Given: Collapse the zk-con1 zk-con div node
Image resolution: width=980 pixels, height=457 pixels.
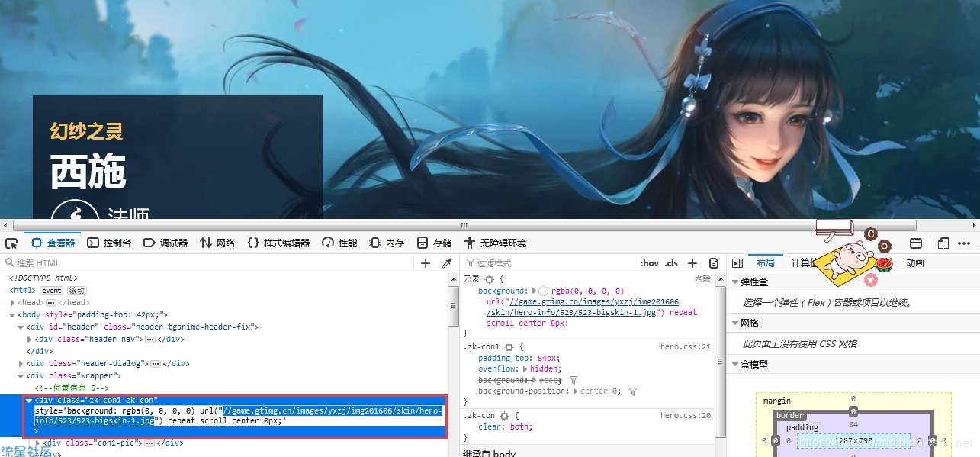Looking at the screenshot, I should [x=30, y=400].
